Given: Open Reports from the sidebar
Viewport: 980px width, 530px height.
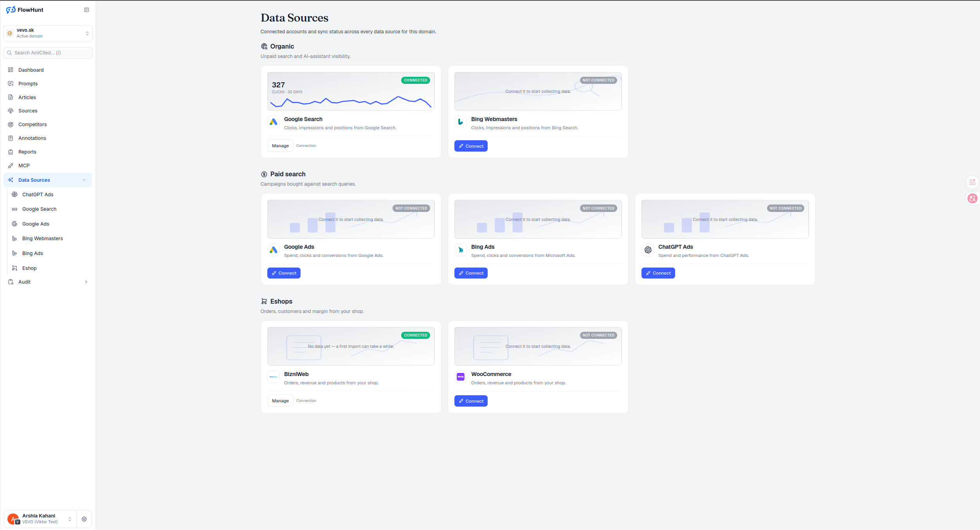Looking at the screenshot, I should (x=48, y=152).
